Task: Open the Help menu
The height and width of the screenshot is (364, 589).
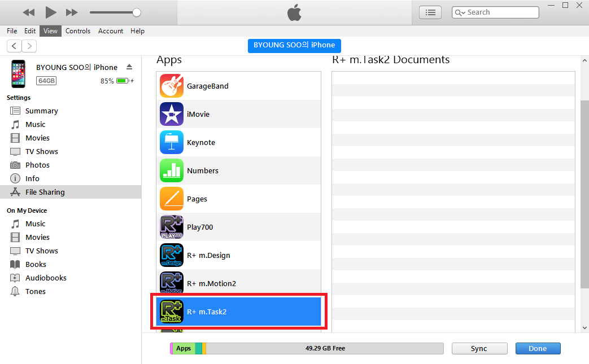Action: point(137,31)
